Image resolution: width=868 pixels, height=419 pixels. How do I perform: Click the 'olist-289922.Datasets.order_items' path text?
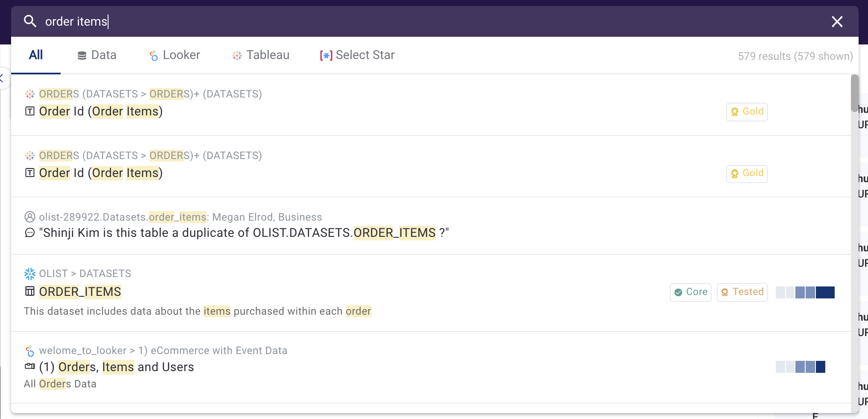[123, 217]
